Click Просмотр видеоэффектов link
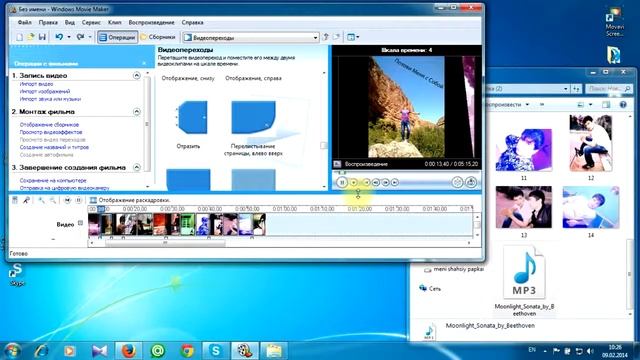 tap(51, 132)
